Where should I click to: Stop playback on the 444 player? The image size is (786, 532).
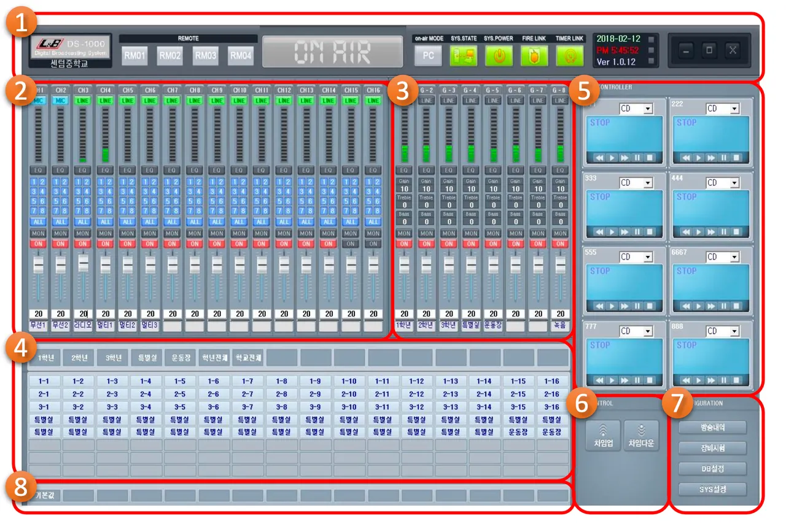[x=736, y=232]
